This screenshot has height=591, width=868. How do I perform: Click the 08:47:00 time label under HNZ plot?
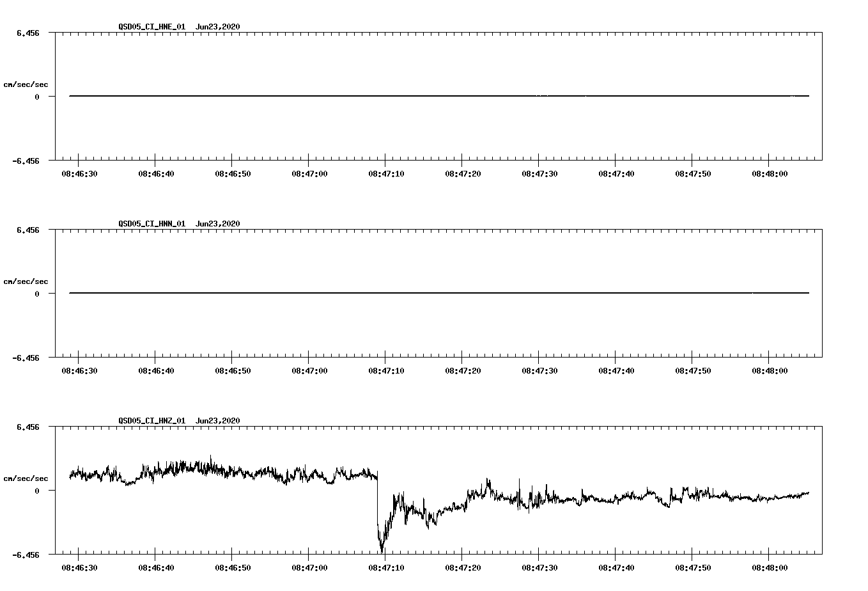click(x=309, y=568)
